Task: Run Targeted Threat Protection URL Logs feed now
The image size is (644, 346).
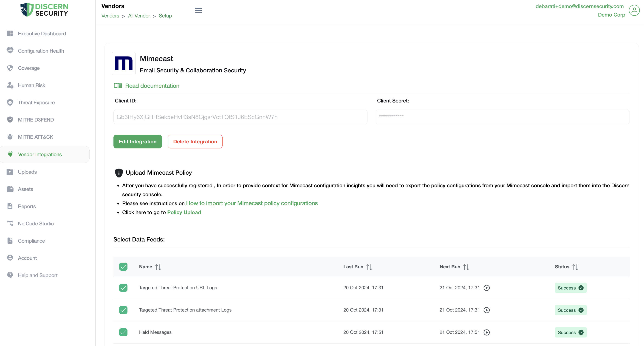Action: (x=486, y=288)
